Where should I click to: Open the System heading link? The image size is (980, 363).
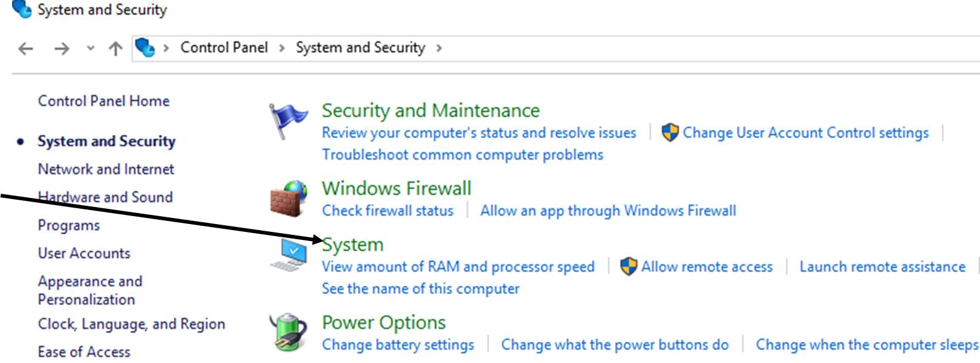click(352, 245)
